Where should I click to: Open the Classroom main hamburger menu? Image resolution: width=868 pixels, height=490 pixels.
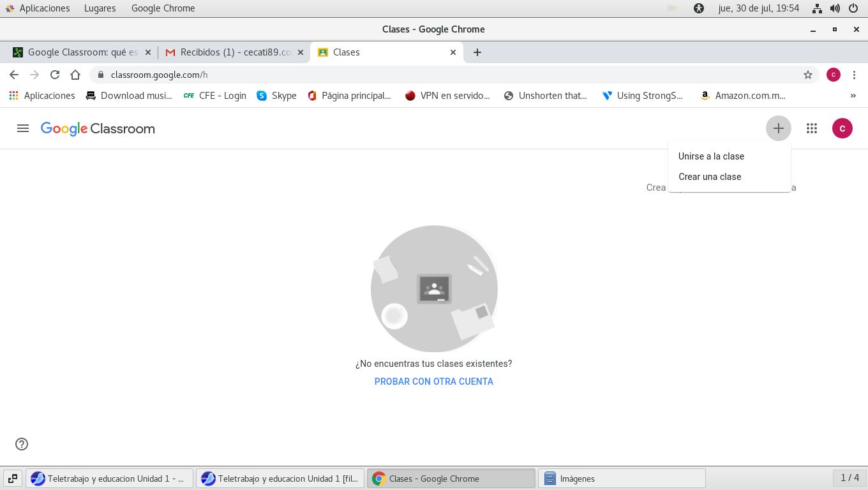[23, 128]
